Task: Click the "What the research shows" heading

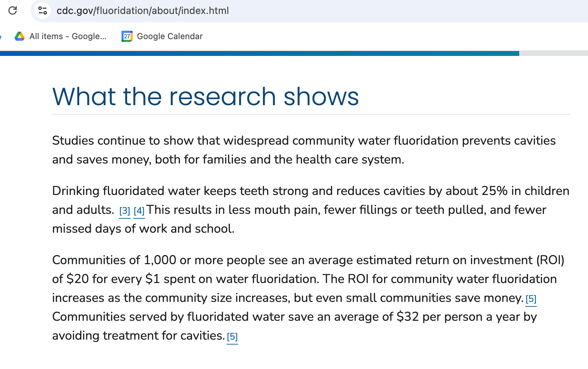Action: pyautogui.click(x=205, y=96)
